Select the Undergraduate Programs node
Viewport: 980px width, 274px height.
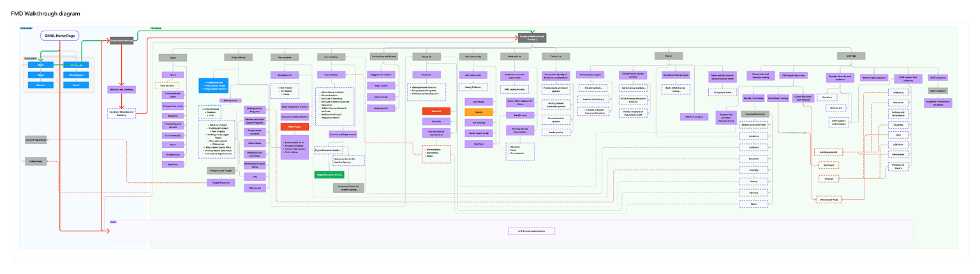click(x=255, y=110)
